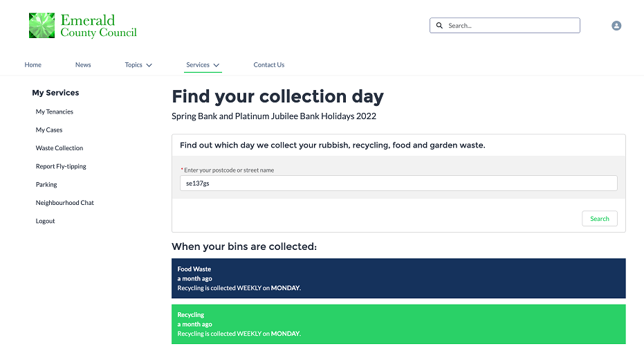Click the magnifier icon in search bar
Image resolution: width=644 pixels, height=351 pixels.
point(439,26)
